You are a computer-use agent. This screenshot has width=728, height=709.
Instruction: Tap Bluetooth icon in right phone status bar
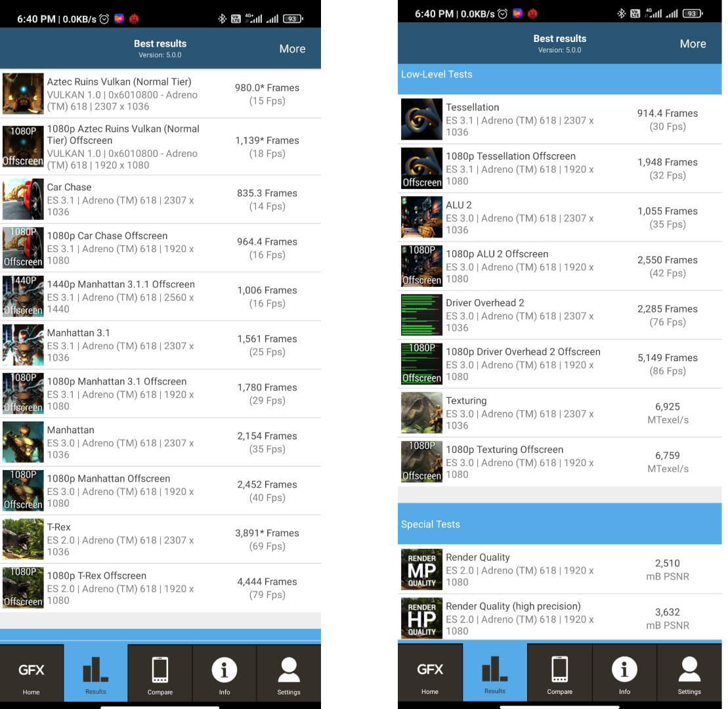click(x=621, y=14)
